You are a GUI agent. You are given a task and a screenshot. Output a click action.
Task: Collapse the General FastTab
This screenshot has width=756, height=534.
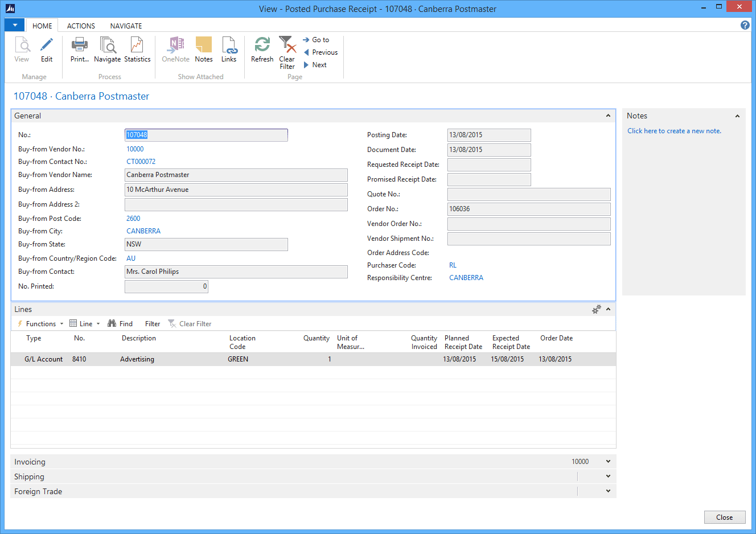point(608,116)
